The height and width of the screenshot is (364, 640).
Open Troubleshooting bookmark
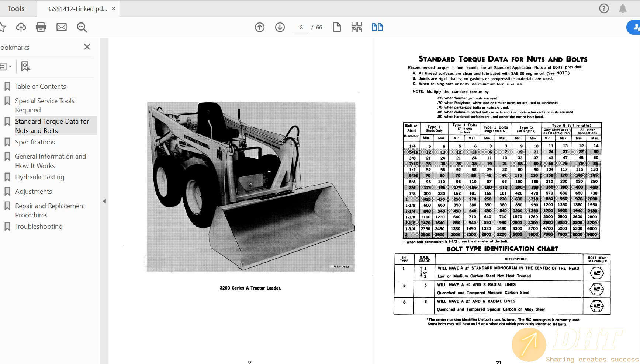click(x=39, y=227)
